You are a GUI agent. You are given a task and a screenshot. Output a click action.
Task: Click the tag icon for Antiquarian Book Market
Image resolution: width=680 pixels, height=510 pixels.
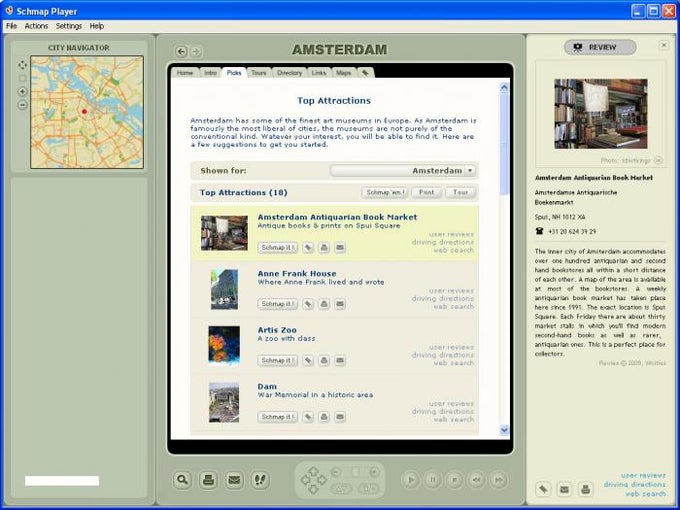pos(308,248)
